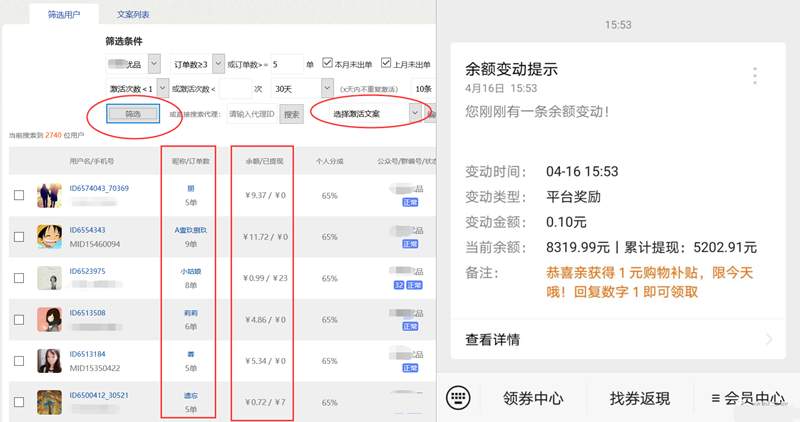Click the 筛选 filter button
The width and height of the screenshot is (800, 422).
[133, 114]
